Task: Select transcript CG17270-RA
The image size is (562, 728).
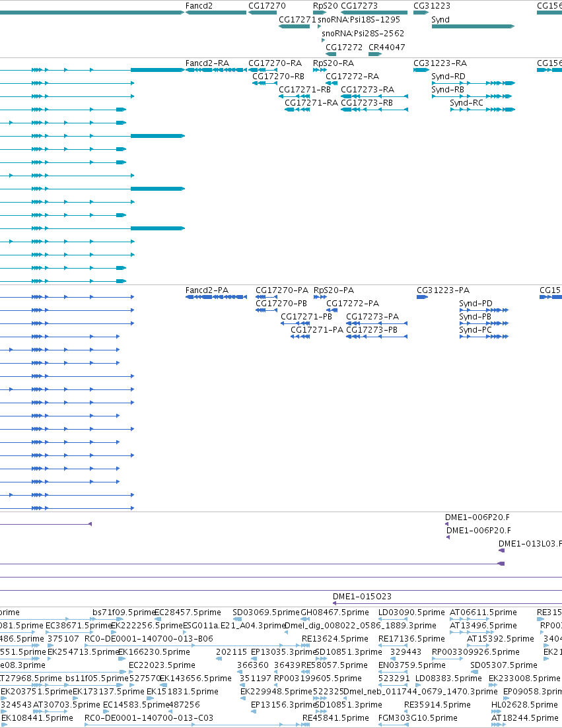Action: (275, 63)
